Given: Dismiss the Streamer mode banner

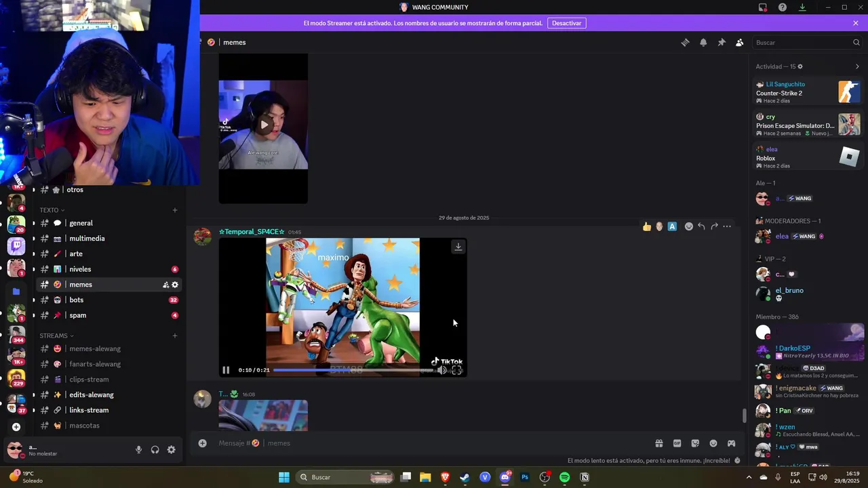Looking at the screenshot, I should coord(856,23).
